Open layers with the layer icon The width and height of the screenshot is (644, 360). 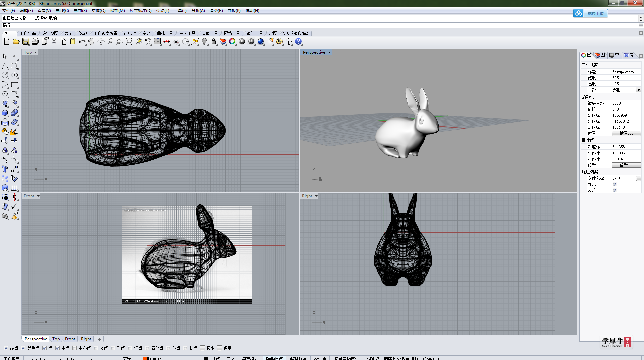(223, 42)
